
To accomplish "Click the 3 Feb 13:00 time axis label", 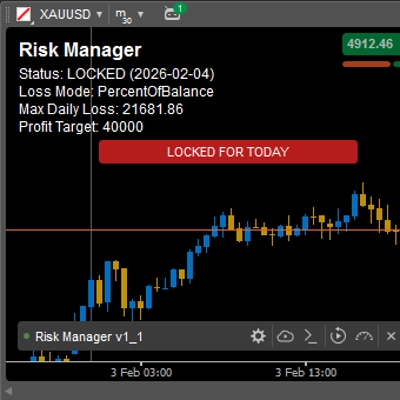I will coord(306,372).
